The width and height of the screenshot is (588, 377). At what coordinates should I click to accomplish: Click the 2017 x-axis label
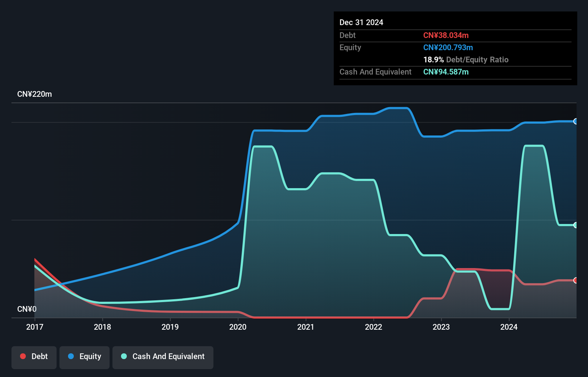[35, 327]
